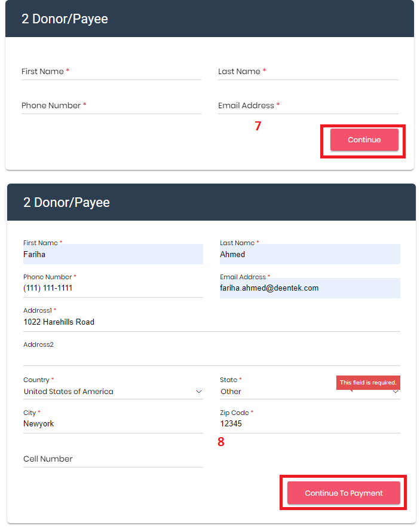Click the empty Cell Number field
The image size is (420, 528).
point(113,459)
